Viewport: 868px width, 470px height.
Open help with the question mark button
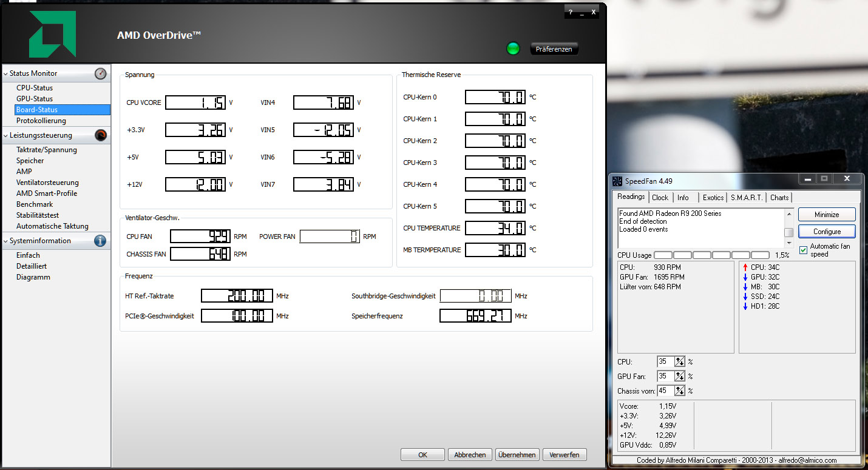571,12
